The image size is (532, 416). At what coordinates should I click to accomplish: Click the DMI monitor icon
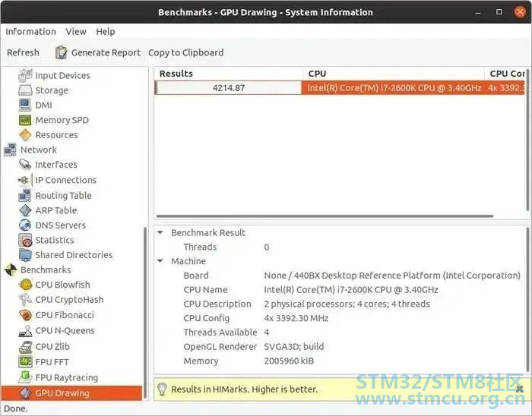click(x=25, y=105)
